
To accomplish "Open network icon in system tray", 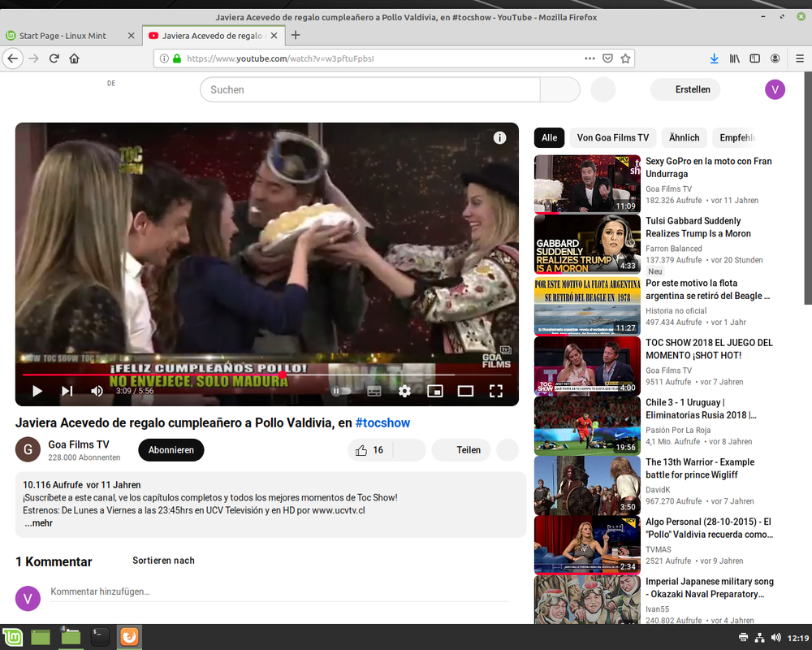I will click(759, 638).
